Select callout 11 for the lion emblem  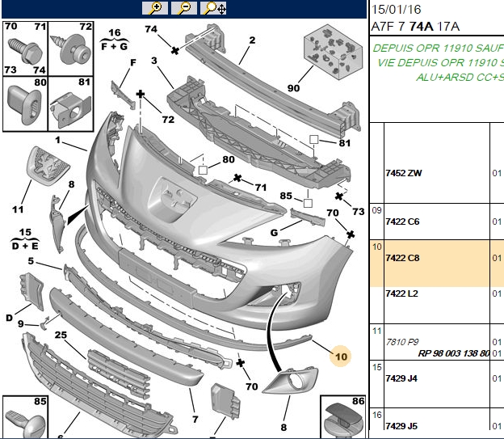pyautogui.click(x=18, y=209)
